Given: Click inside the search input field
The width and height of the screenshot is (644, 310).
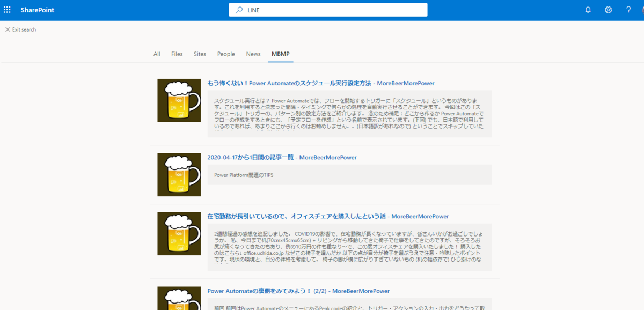Looking at the screenshot, I should point(333,9).
